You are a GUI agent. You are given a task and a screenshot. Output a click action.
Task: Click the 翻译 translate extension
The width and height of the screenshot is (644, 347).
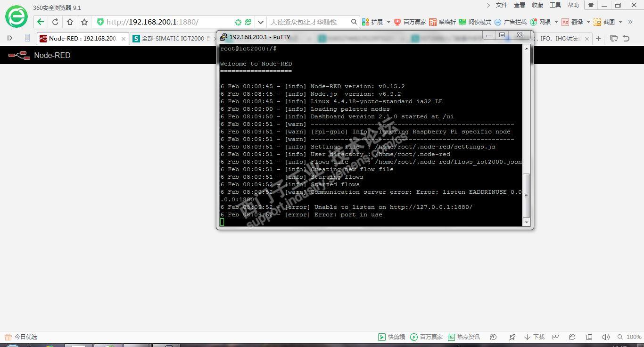click(572, 22)
